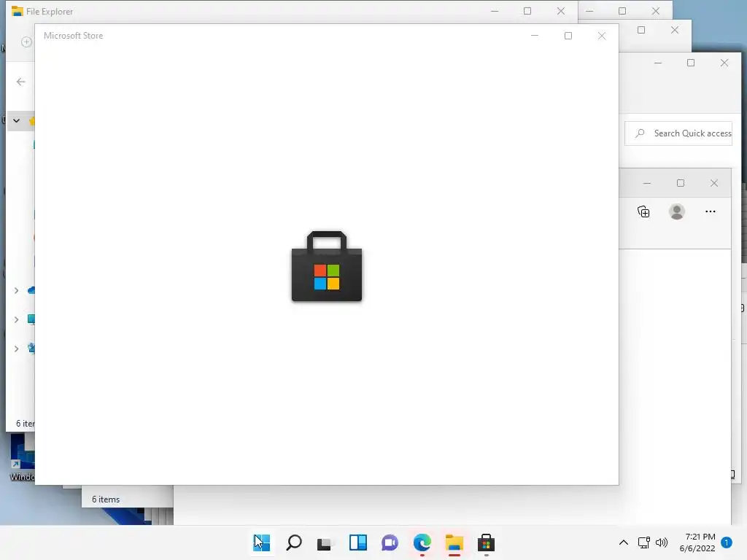Open Edge Collections icon
Image resolution: width=747 pixels, height=560 pixels.
pyautogui.click(x=643, y=211)
